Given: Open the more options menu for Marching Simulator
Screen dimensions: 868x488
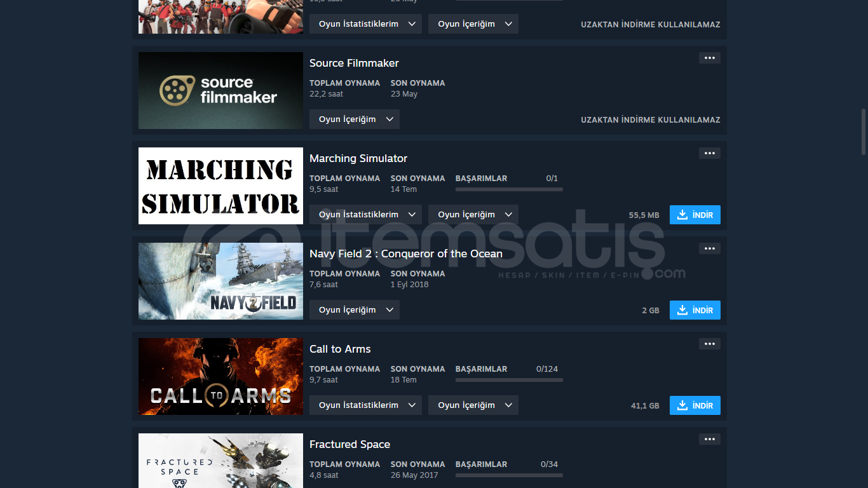Looking at the screenshot, I should [x=710, y=153].
